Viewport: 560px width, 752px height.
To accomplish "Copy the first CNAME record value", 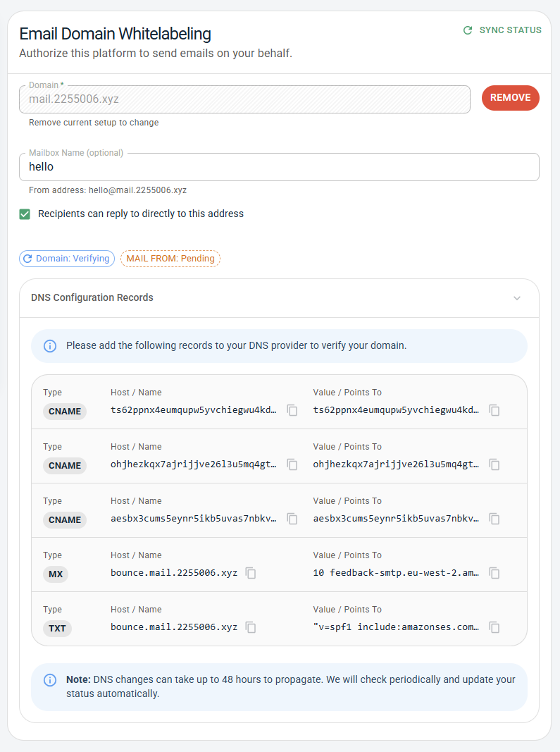I will click(494, 410).
